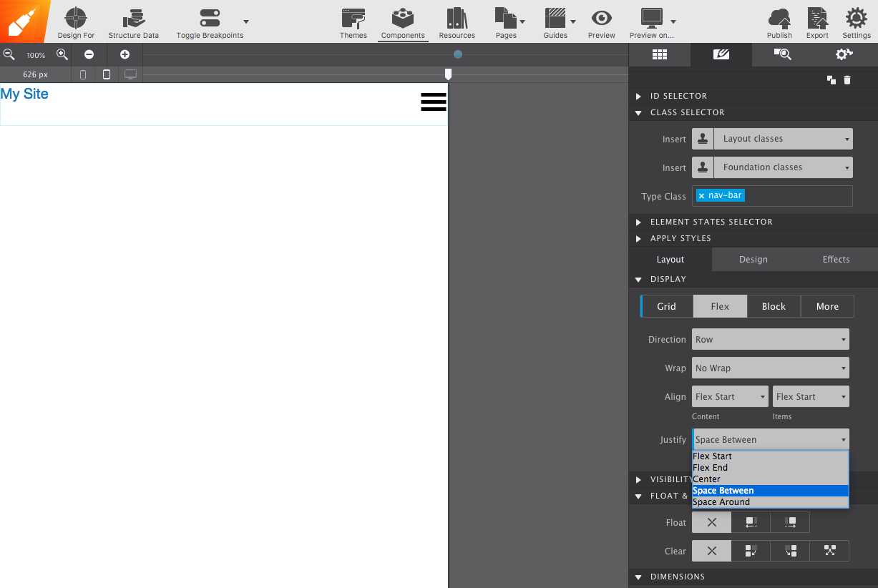Click the duplicate selector icon
Image resolution: width=878 pixels, height=588 pixels.
pyautogui.click(x=831, y=80)
